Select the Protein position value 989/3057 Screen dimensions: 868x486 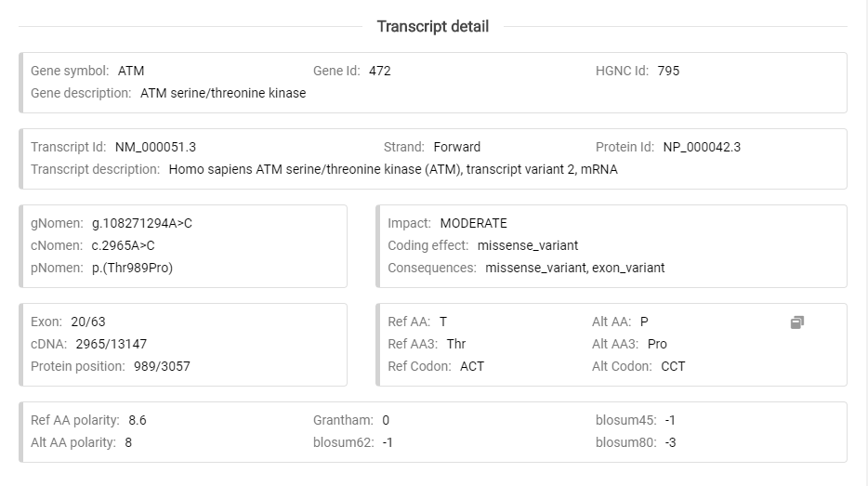point(162,366)
